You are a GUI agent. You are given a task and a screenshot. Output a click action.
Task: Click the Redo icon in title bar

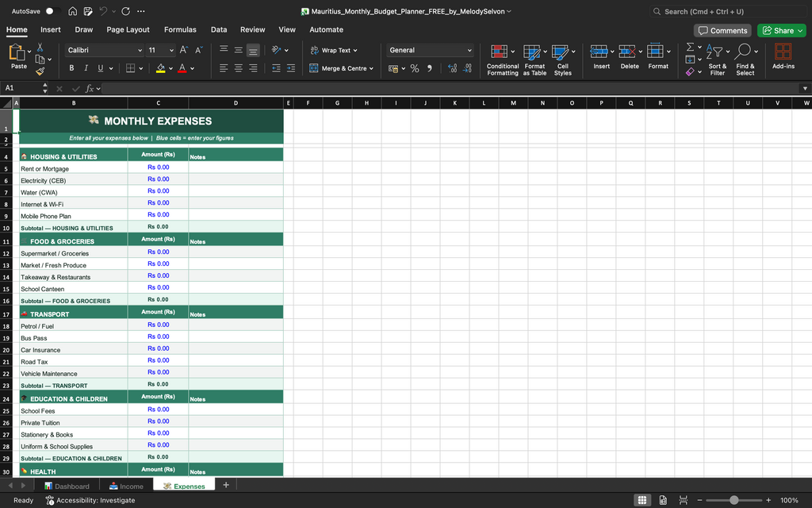tap(126, 11)
